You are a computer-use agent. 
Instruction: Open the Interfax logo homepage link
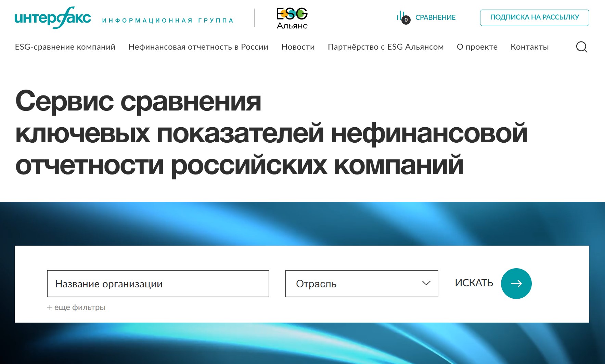tap(53, 17)
